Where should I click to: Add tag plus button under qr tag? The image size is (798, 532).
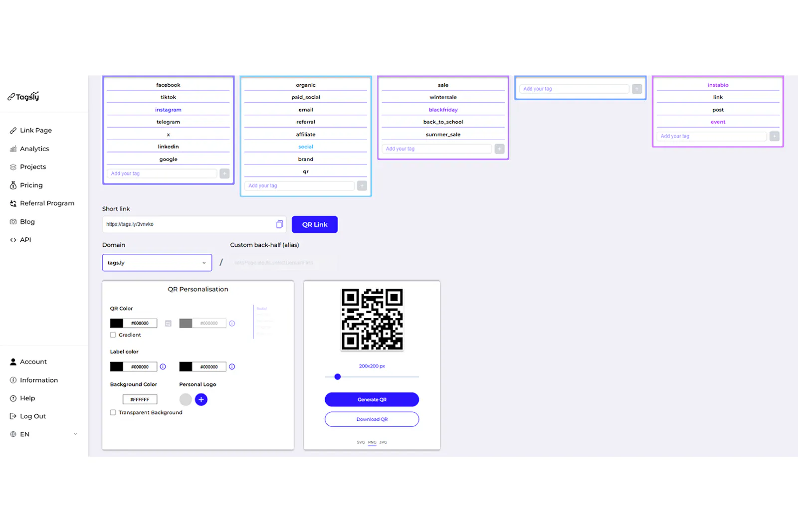tap(362, 185)
